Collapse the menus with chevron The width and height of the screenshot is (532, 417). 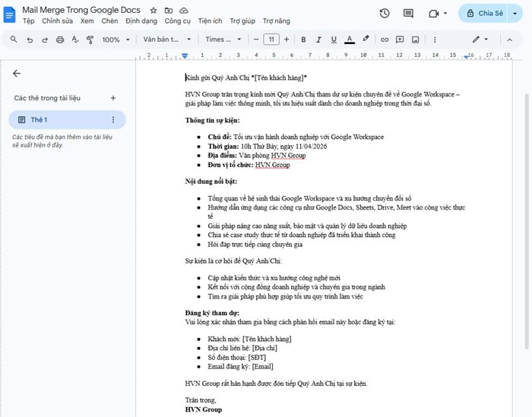(509, 39)
